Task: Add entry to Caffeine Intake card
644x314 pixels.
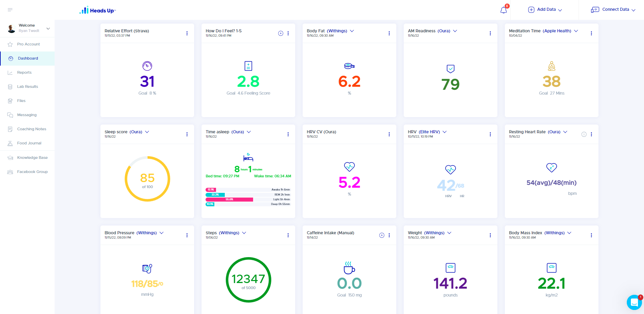Action: point(382,235)
